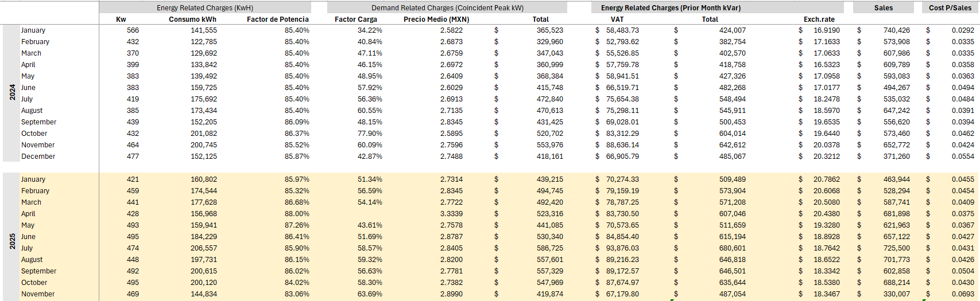
Task: Click the "Exch.rate" column header
Action: tap(819, 19)
